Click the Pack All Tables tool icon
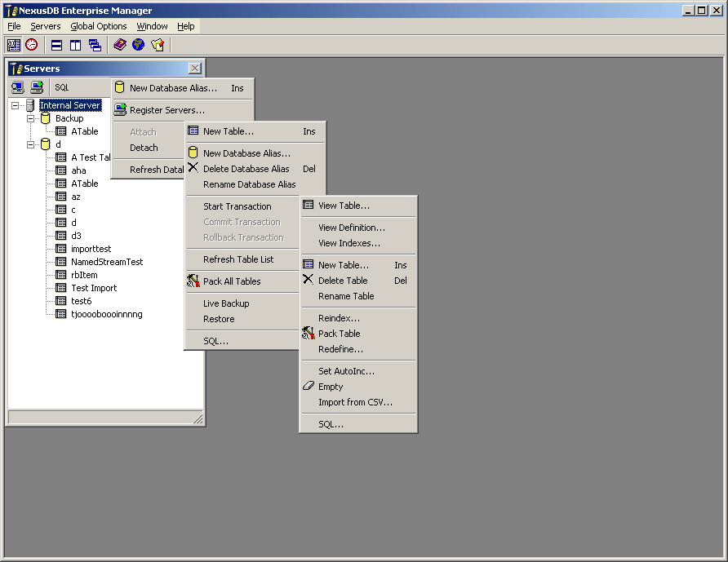Screen dimensions: 728x562 point(193,281)
